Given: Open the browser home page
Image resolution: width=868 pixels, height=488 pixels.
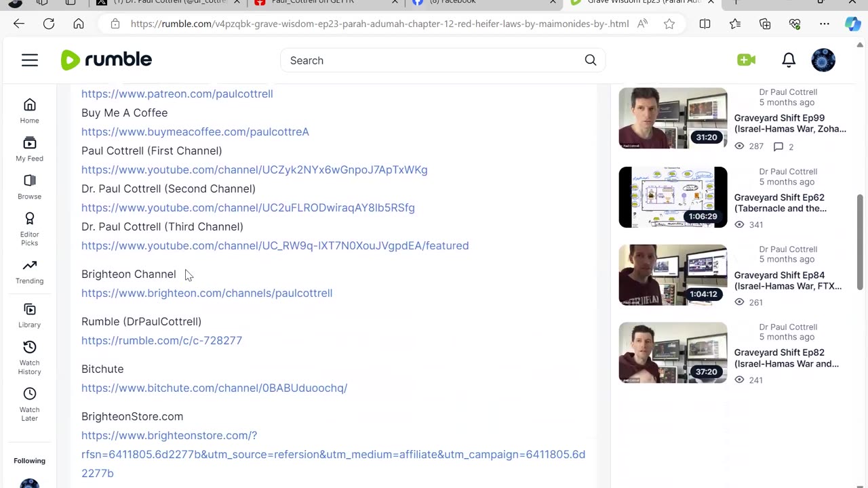Looking at the screenshot, I should click(x=79, y=24).
